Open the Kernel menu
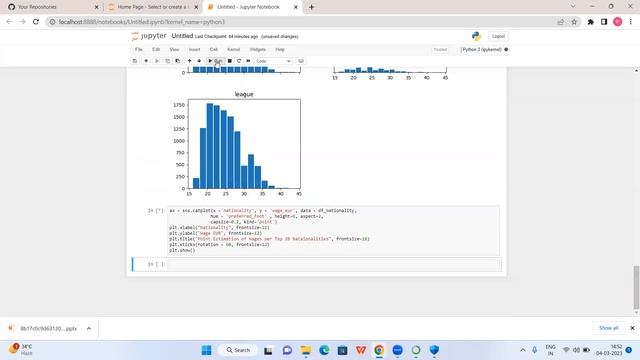640x360 pixels. [x=233, y=49]
